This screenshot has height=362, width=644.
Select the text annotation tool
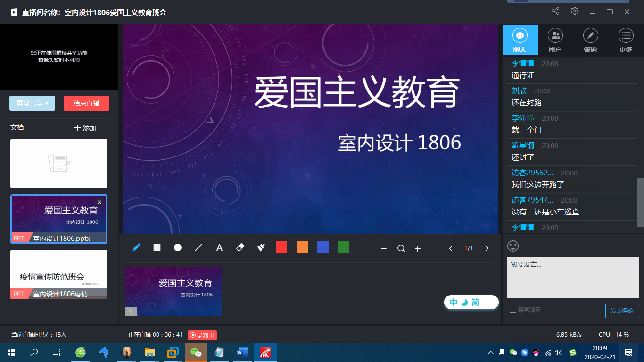pyautogui.click(x=219, y=248)
